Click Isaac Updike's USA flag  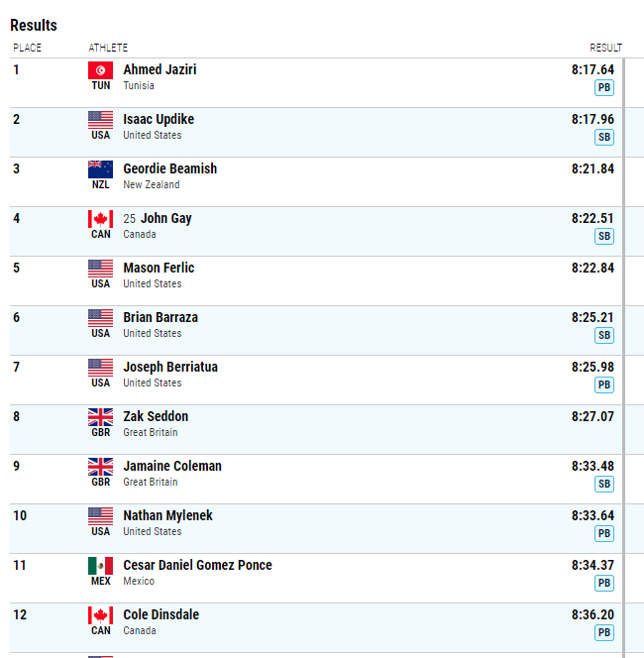click(100, 120)
